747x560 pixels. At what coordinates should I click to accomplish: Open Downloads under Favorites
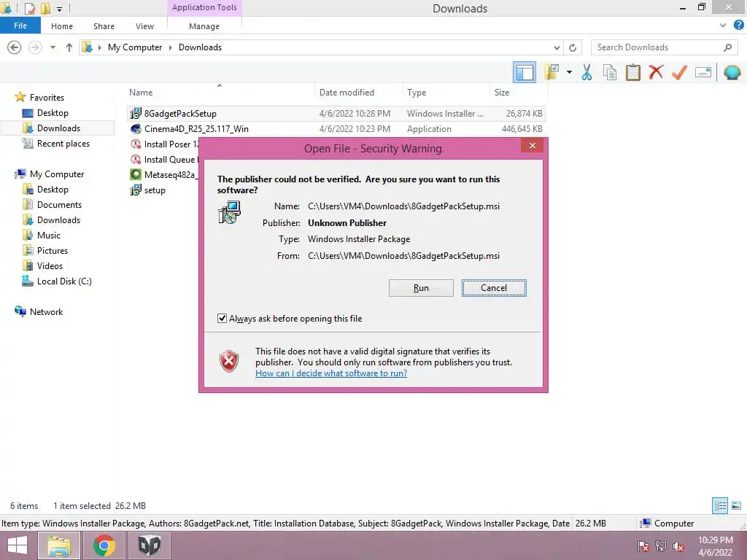(58, 128)
